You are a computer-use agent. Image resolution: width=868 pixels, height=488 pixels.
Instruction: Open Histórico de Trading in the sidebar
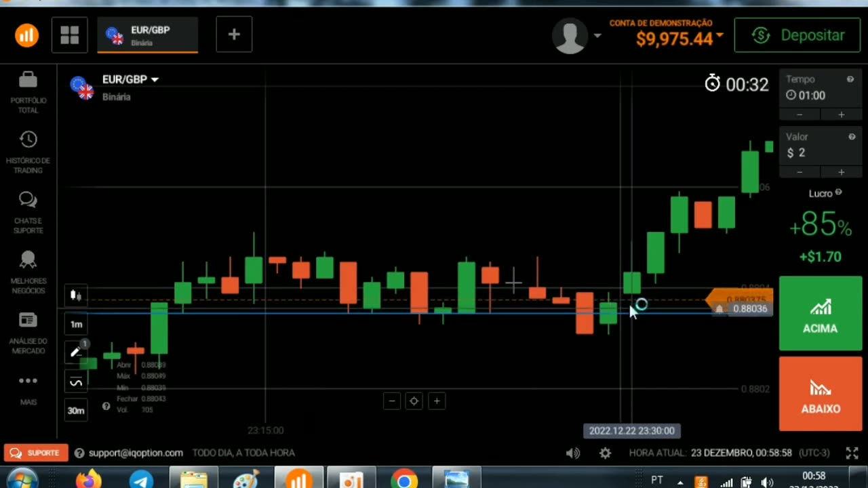28,152
